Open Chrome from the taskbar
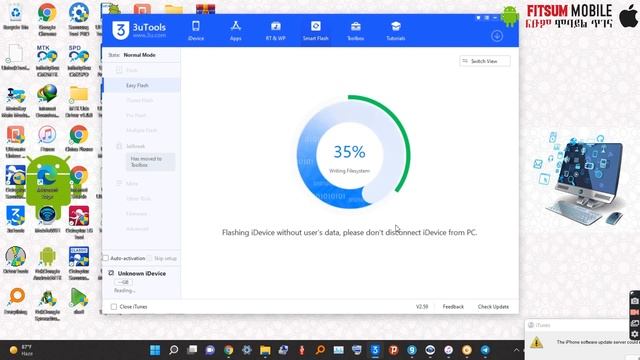Viewport: 640px width, 360px height. 229,350
